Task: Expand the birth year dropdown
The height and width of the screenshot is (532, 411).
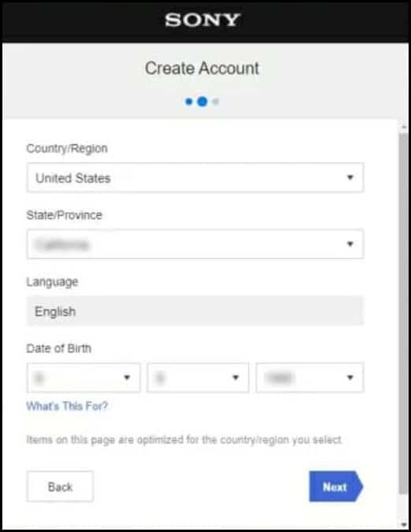Action: click(309, 377)
